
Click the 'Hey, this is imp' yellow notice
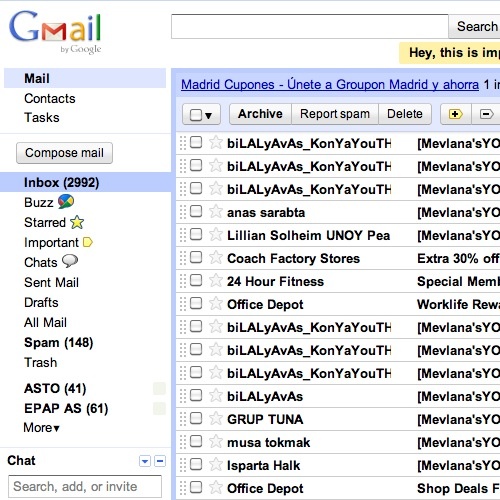(449, 53)
